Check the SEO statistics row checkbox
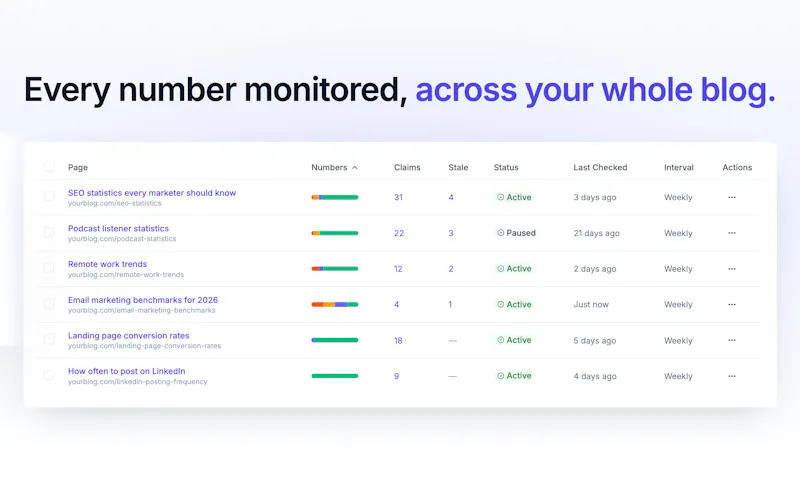 tap(49, 196)
